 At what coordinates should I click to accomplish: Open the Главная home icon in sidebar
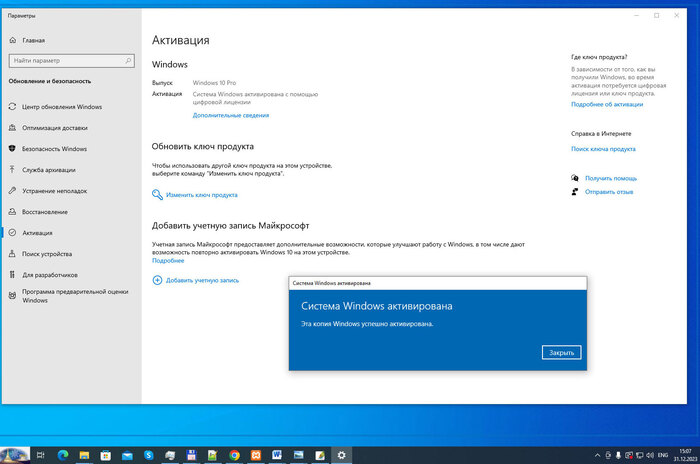point(12,40)
